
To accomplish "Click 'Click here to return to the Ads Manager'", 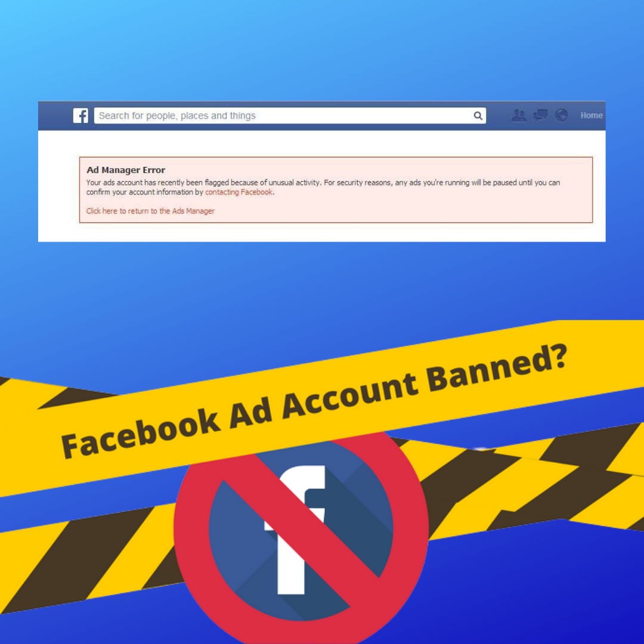I will click(150, 211).
